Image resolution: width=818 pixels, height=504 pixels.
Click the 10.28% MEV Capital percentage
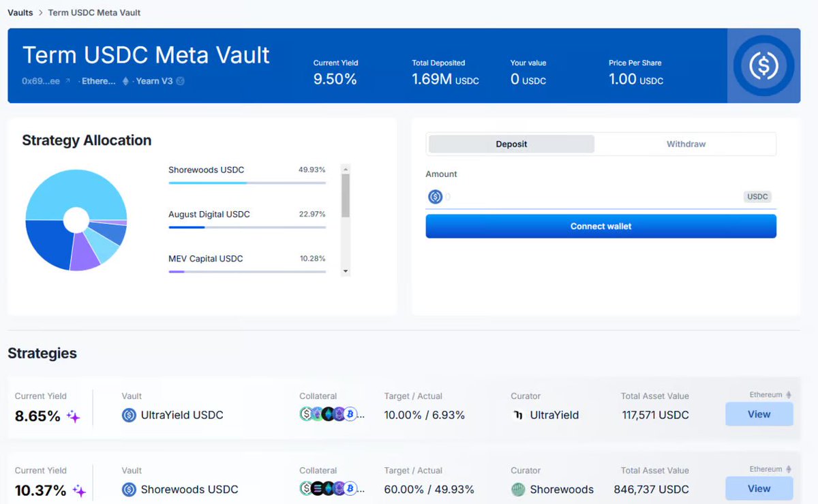(x=312, y=258)
